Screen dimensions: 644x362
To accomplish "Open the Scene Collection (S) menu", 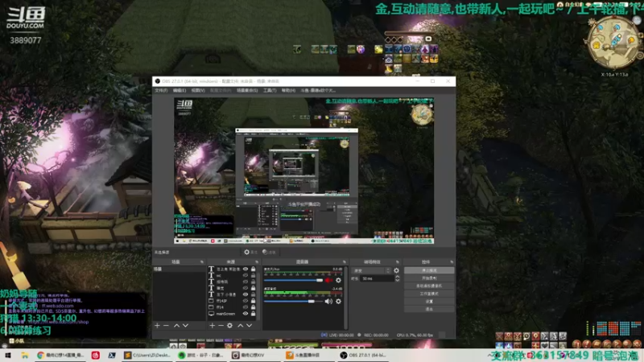I will (x=247, y=90).
